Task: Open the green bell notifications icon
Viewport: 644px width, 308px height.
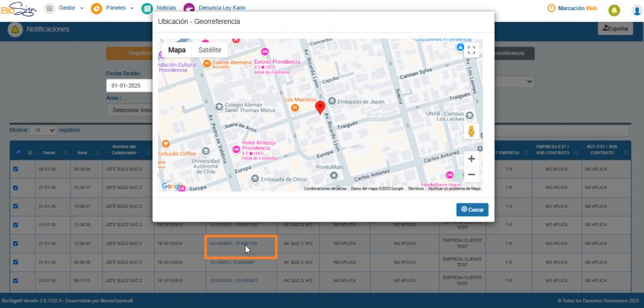Action: tap(614, 10)
